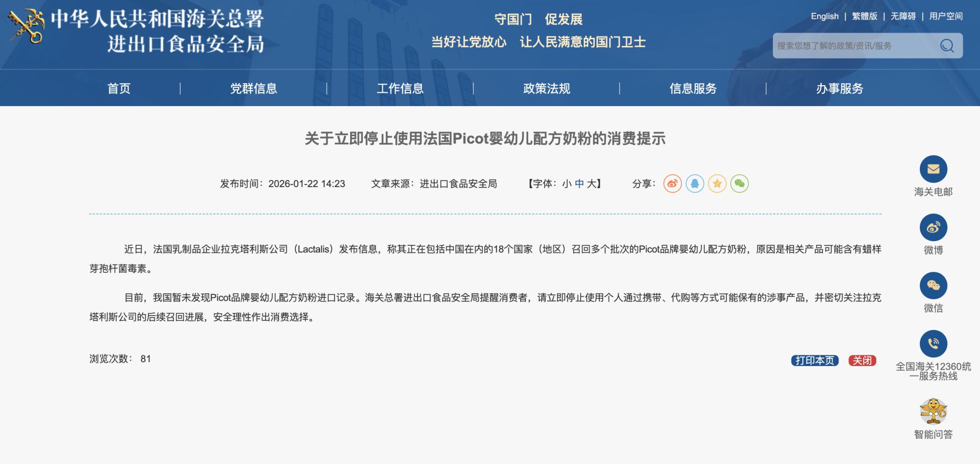Share article to Weibo via orange icon
This screenshot has width=980, height=464.
pos(672,184)
